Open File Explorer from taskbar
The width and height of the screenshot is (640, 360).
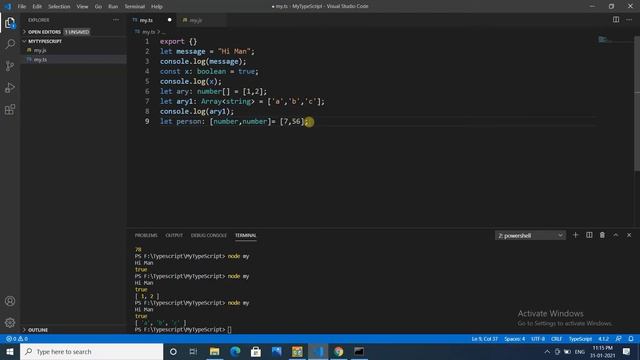tap(214, 351)
